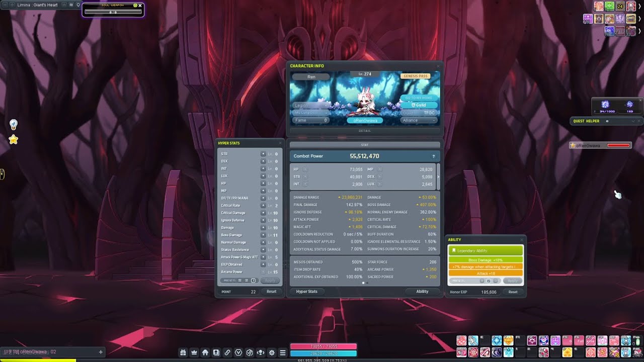
Task: Add a point to Status Resistance hyper stat
Action: (263, 250)
